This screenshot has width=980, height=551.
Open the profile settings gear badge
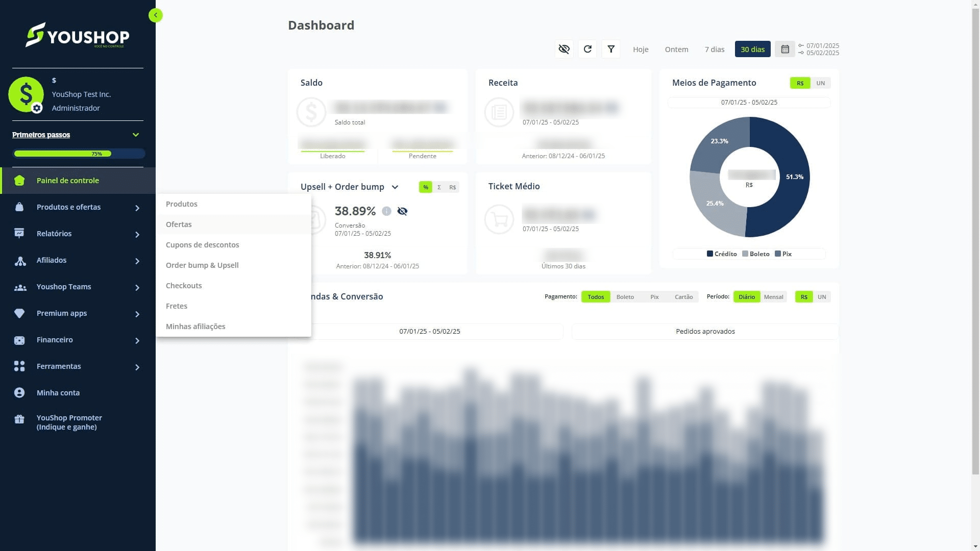click(x=37, y=108)
